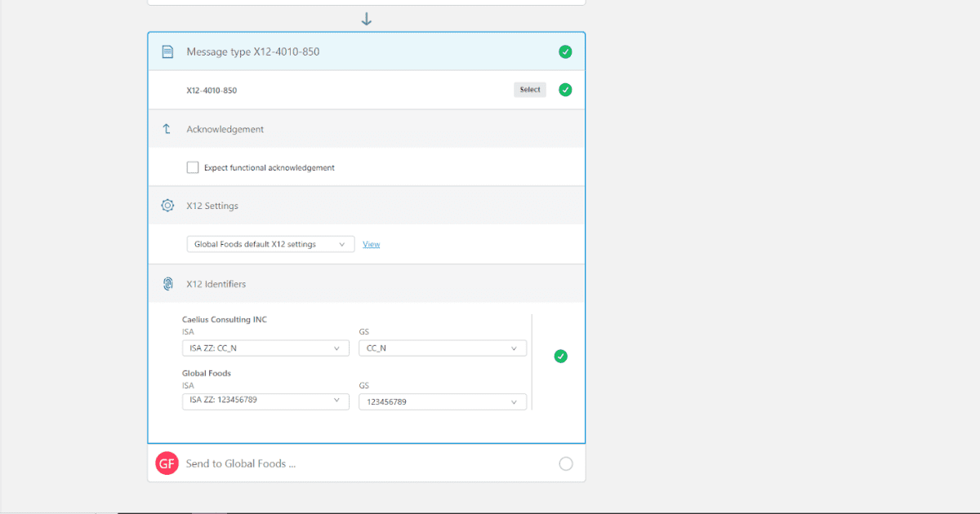The height and width of the screenshot is (514, 980).
Task: Open Global Foods GS 123456789 dropdown
Action: point(443,401)
